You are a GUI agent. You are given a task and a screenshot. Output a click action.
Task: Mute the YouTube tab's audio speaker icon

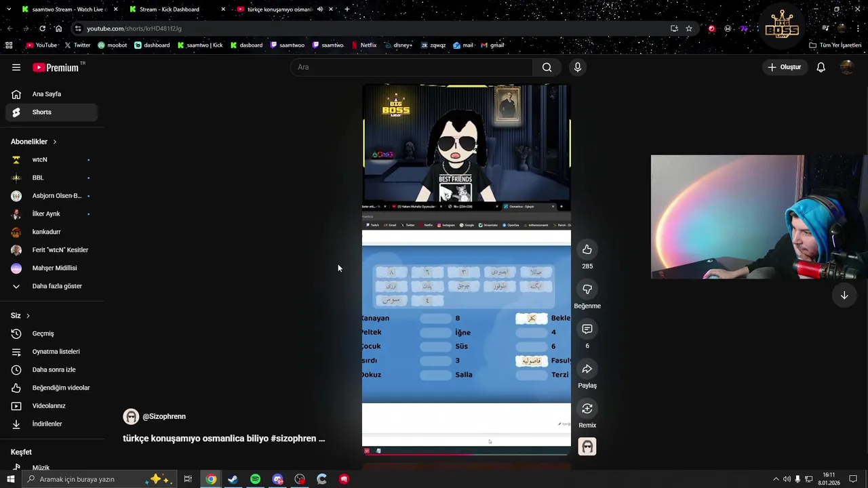[320, 9]
